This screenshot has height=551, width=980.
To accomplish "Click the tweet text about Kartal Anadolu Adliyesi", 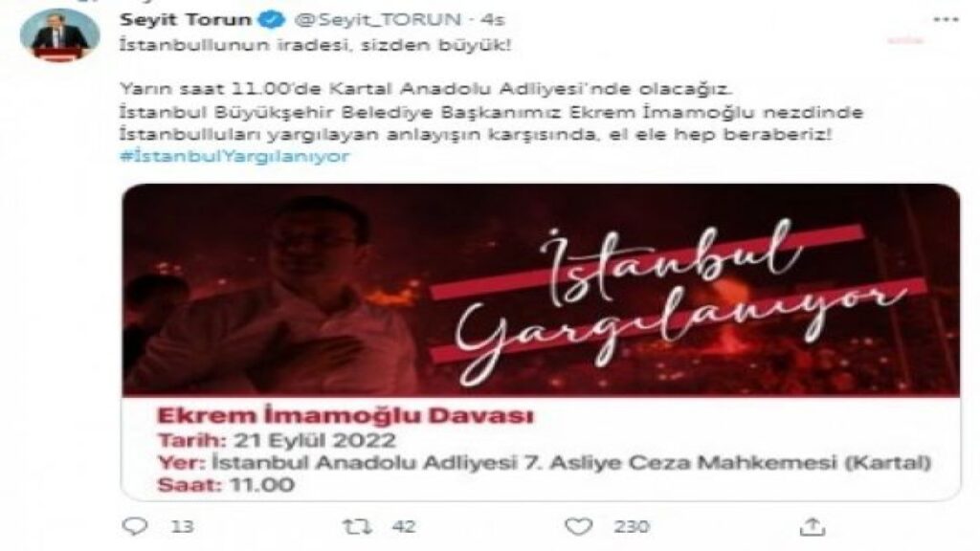I will tap(425, 89).
